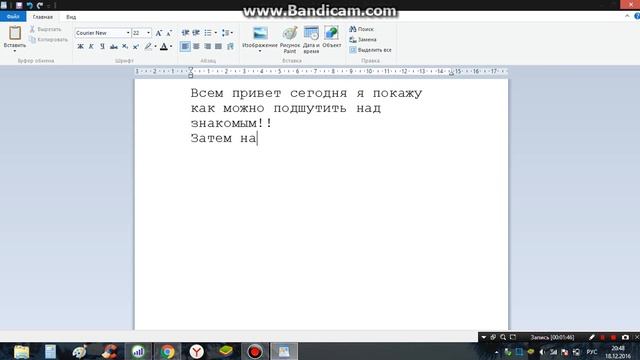
Task: Click the horizontal ruler above the page
Action: 321,71
